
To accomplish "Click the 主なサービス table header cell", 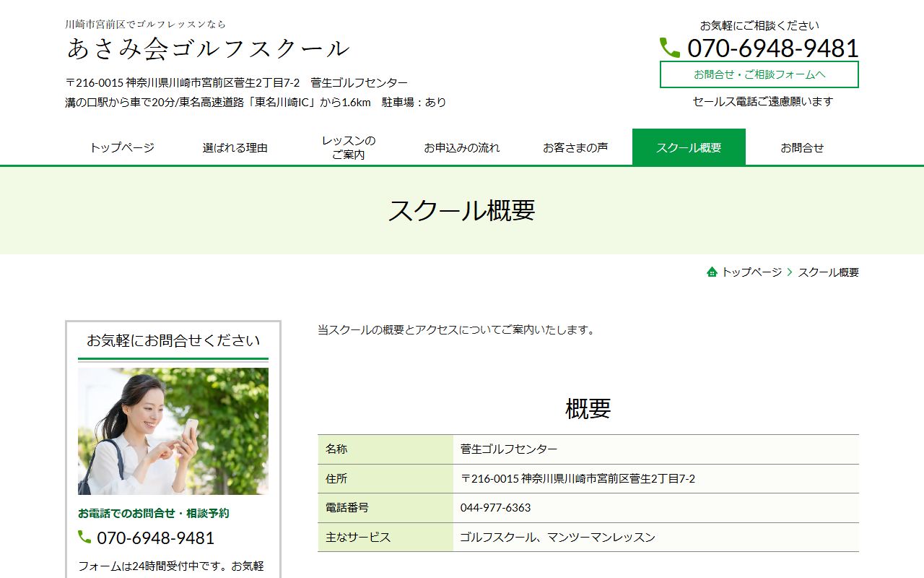I will pos(385,538).
